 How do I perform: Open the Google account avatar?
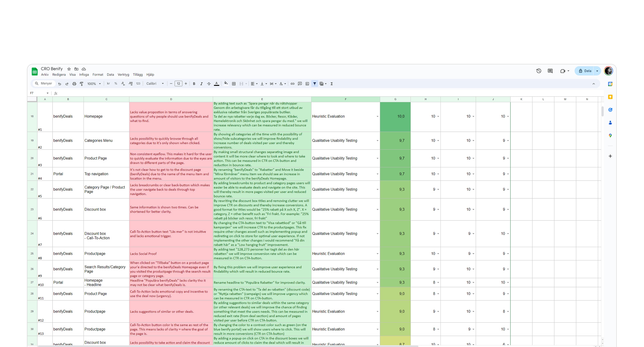point(609,71)
